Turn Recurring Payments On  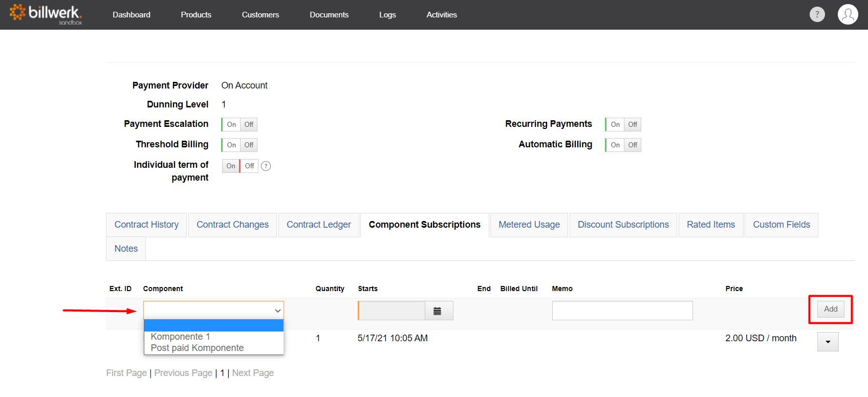coord(615,124)
